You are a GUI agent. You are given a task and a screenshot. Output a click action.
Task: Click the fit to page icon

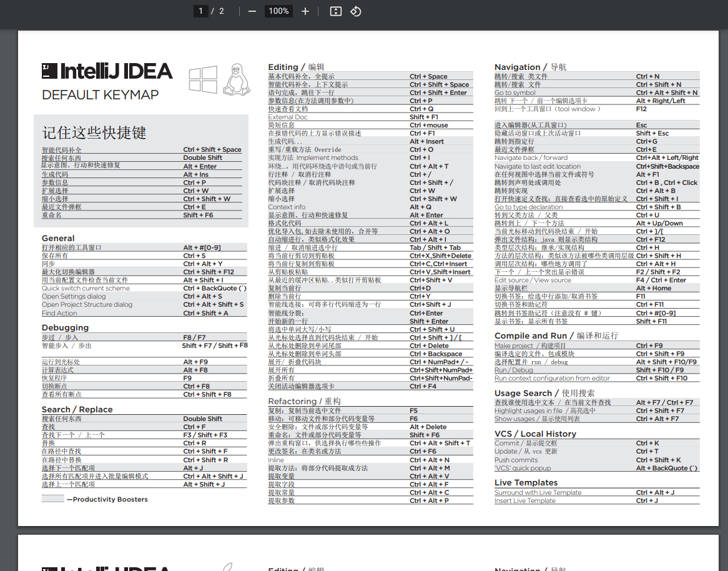tap(335, 11)
